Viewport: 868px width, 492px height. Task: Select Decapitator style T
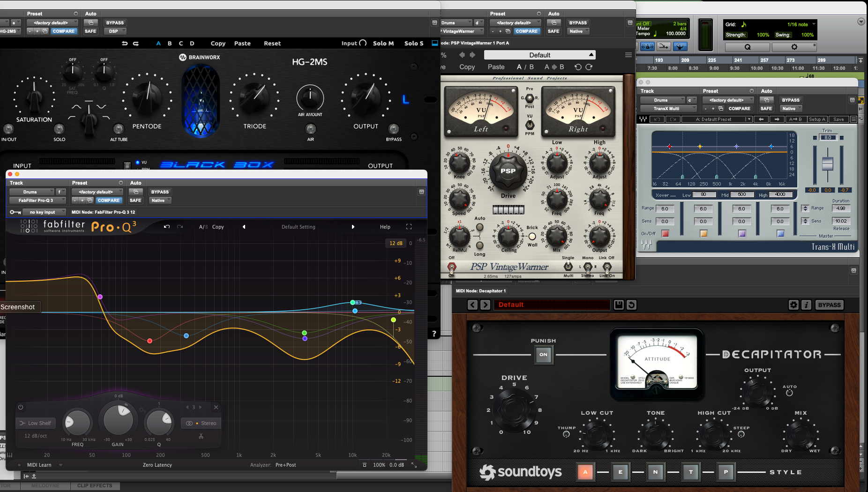691,472
